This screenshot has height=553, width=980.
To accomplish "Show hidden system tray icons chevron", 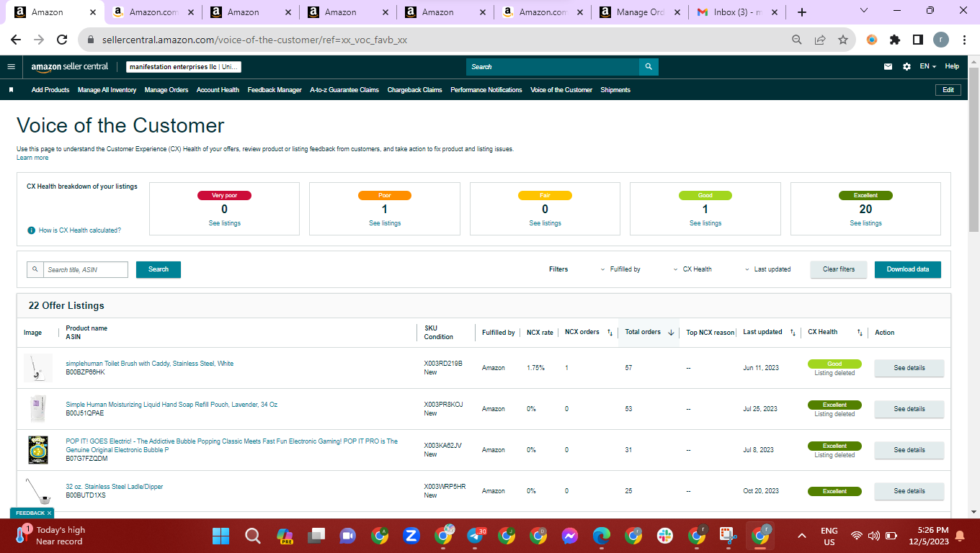I will click(x=801, y=536).
